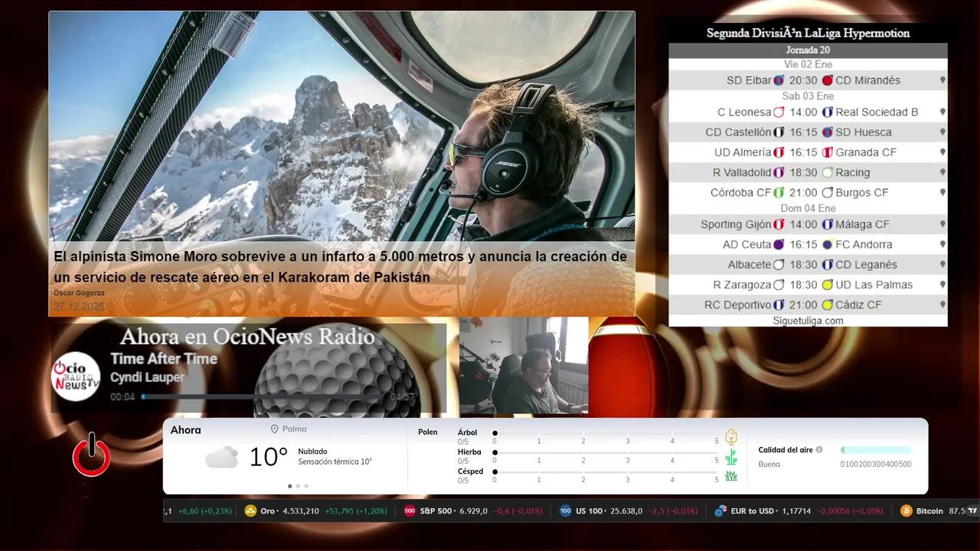Click the EUR to USD flags icon
This screenshot has width=980, height=551.
point(720,511)
